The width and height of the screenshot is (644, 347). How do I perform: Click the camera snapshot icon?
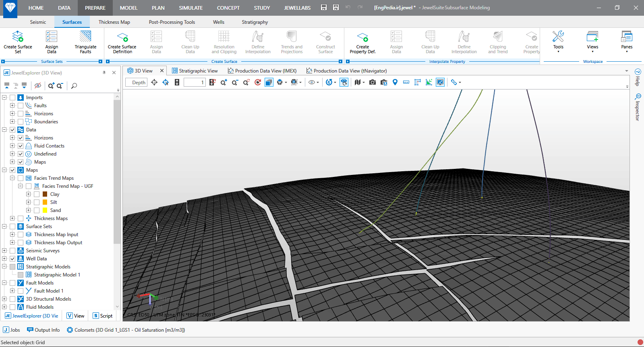click(373, 82)
